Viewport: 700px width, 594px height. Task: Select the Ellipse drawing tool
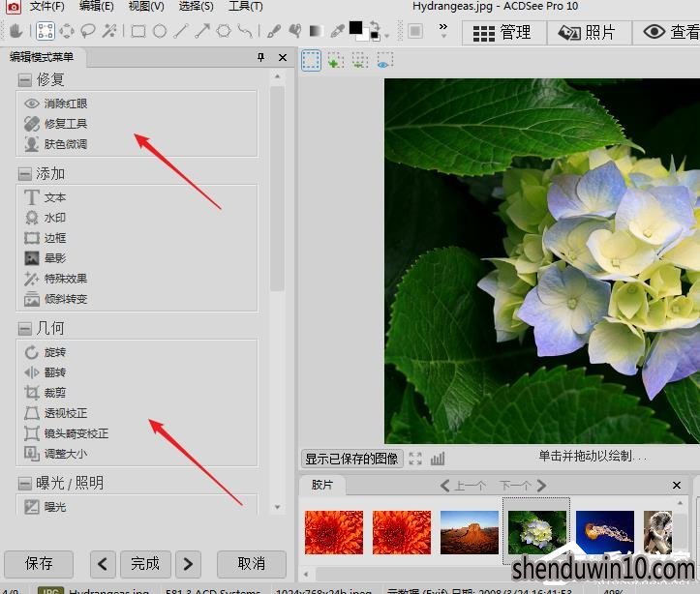pos(160,31)
